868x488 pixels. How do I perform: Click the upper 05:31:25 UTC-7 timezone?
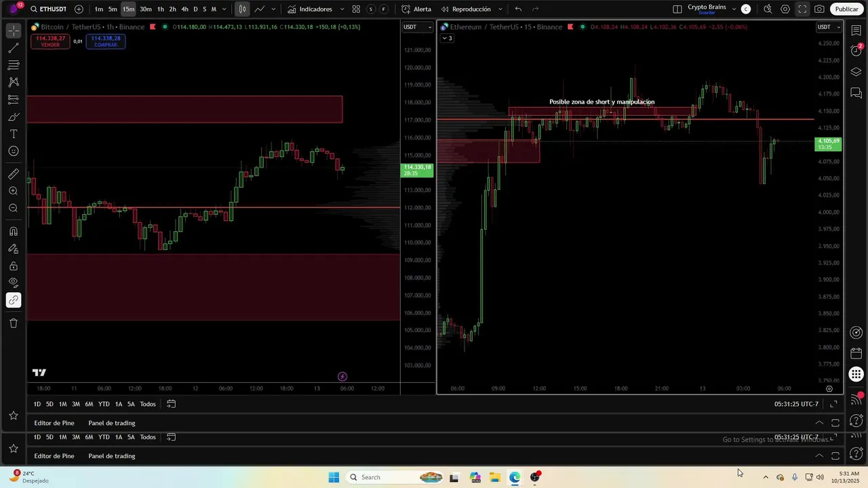point(796,404)
